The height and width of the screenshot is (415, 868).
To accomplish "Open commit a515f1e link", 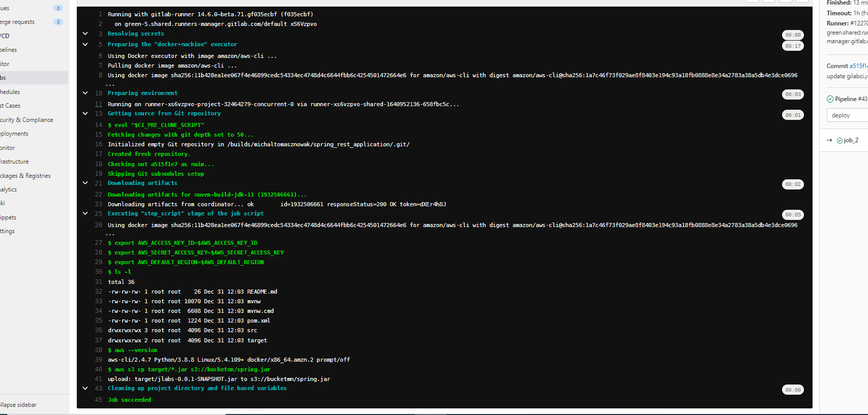I will (x=858, y=66).
